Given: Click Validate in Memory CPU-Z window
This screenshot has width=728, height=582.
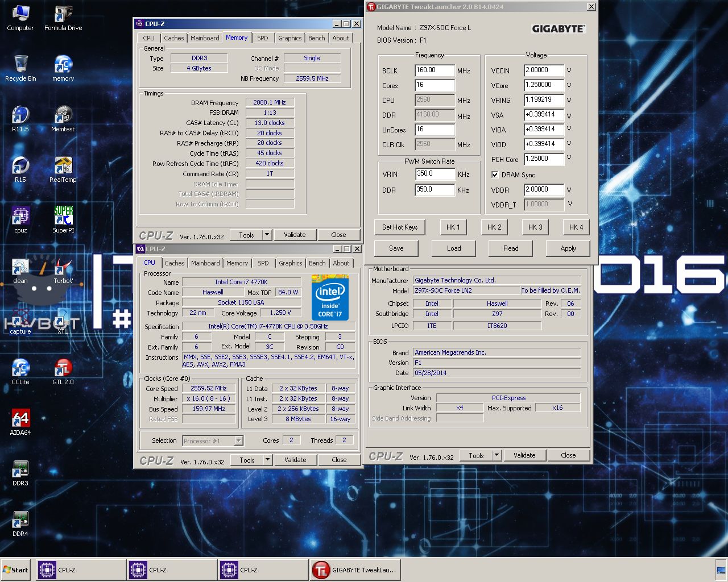Looking at the screenshot, I should pyautogui.click(x=295, y=235).
